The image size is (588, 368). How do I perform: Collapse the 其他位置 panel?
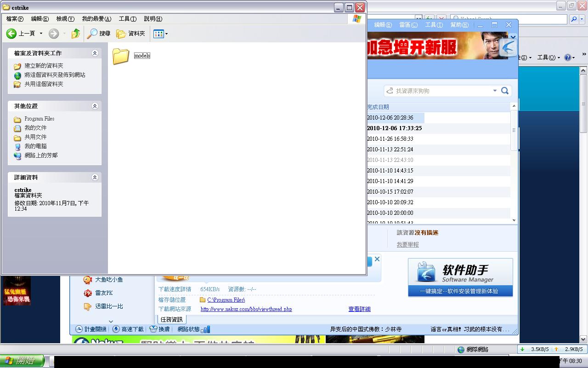point(95,106)
